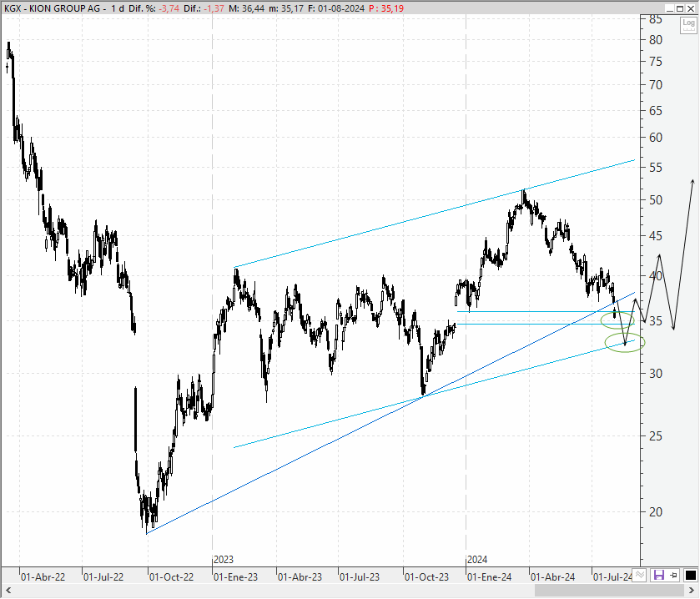The image size is (700, 599).
Task: Click the '01-Oct-22' date axis label
Action: (x=171, y=577)
